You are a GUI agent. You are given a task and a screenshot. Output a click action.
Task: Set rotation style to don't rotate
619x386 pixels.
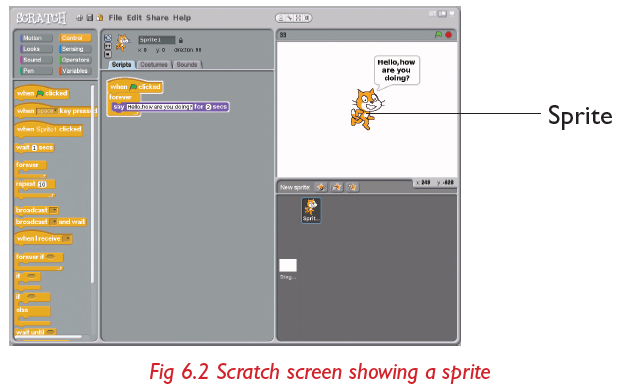(107, 54)
